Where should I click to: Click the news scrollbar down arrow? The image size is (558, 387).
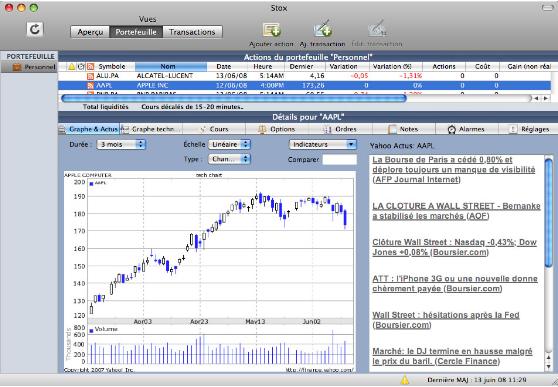click(549, 366)
